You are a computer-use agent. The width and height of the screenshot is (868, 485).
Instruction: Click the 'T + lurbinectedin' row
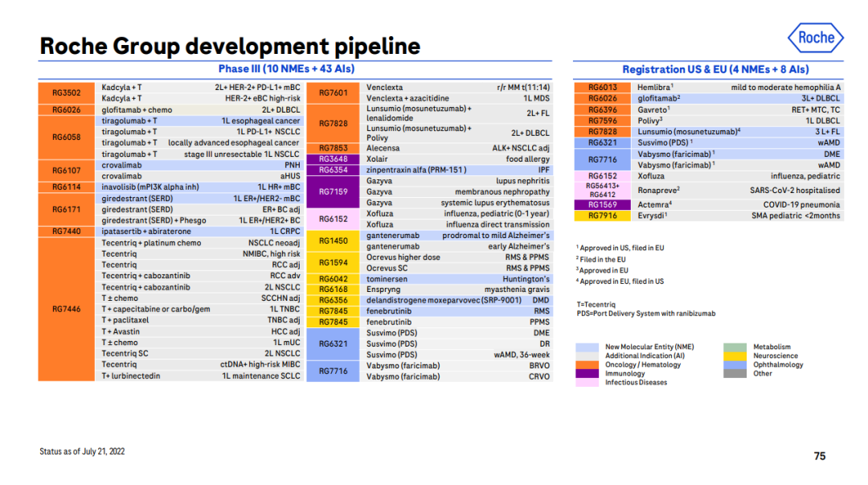[200, 376]
